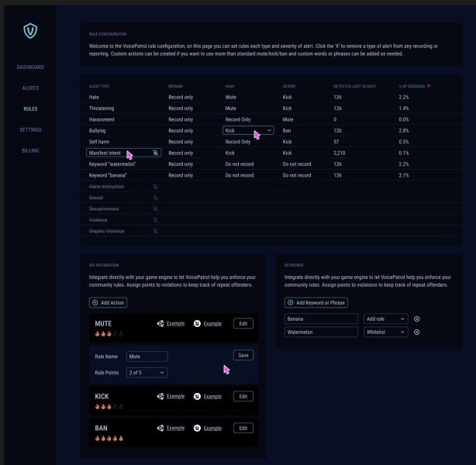Click the Self harm 57 detected value
This screenshot has height=465, width=476.
pyautogui.click(x=336, y=142)
